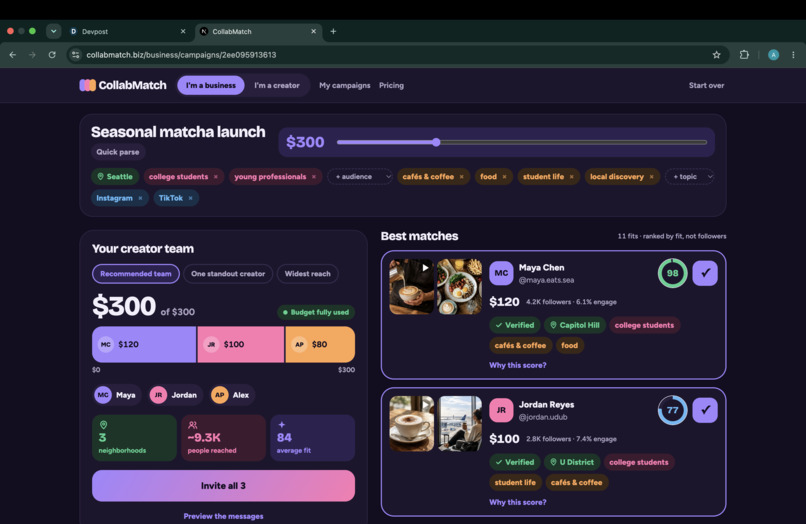Image resolution: width=806 pixels, height=524 pixels.
Task: Remove the Instagram platform tag
Action: pos(140,198)
